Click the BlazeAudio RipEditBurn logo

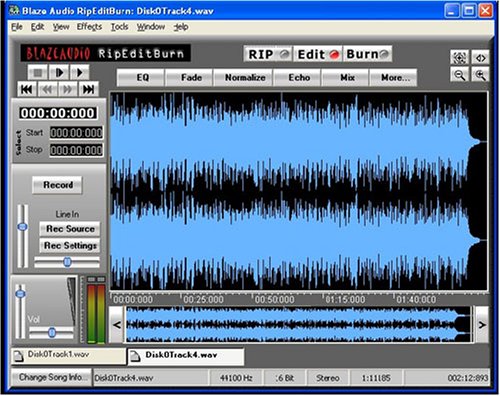[105, 53]
